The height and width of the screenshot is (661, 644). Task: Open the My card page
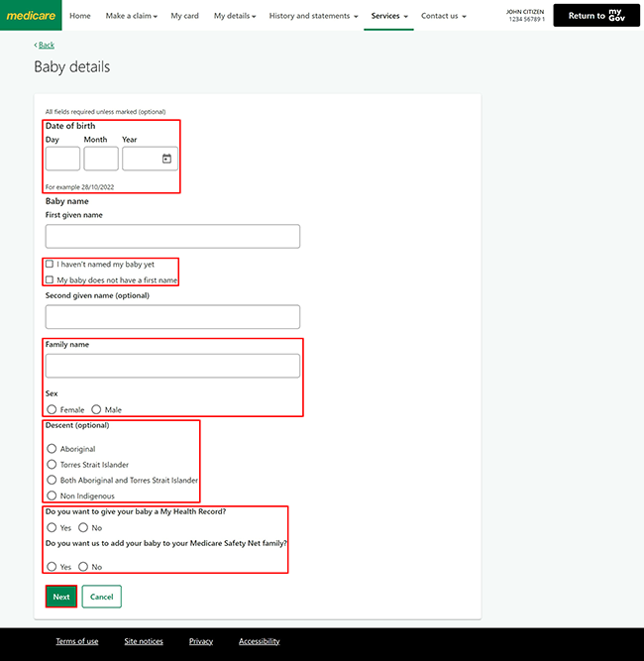point(184,16)
